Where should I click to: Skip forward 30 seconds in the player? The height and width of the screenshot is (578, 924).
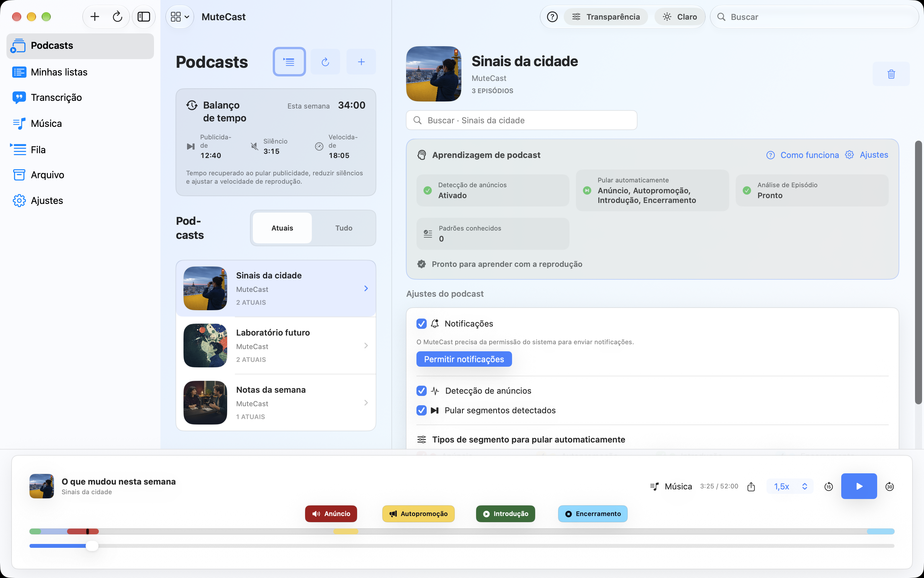pyautogui.click(x=890, y=486)
